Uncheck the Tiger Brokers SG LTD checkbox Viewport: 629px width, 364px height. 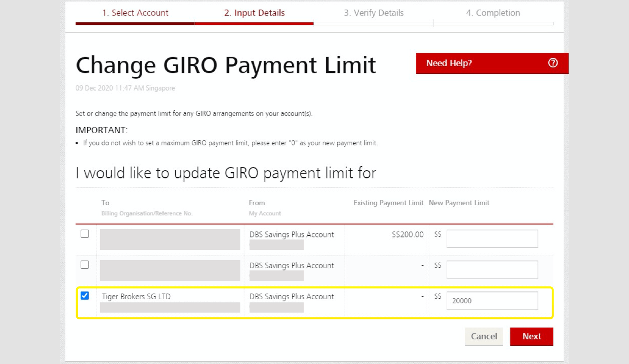pyautogui.click(x=85, y=296)
